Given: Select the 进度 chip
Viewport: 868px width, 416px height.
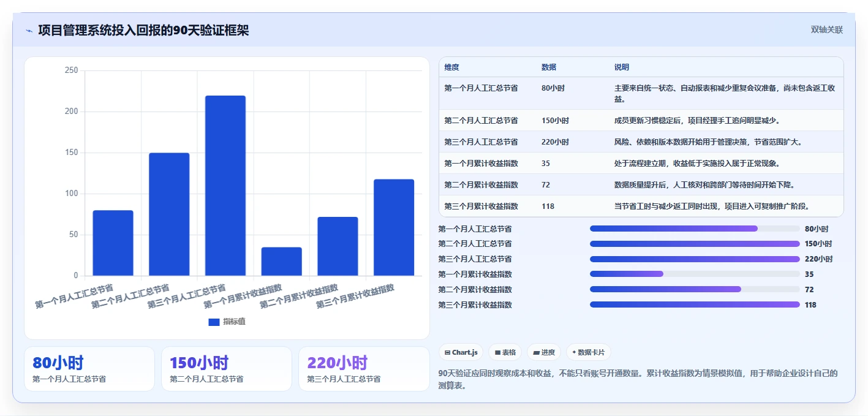Looking at the screenshot, I should click(x=544, y=352).
